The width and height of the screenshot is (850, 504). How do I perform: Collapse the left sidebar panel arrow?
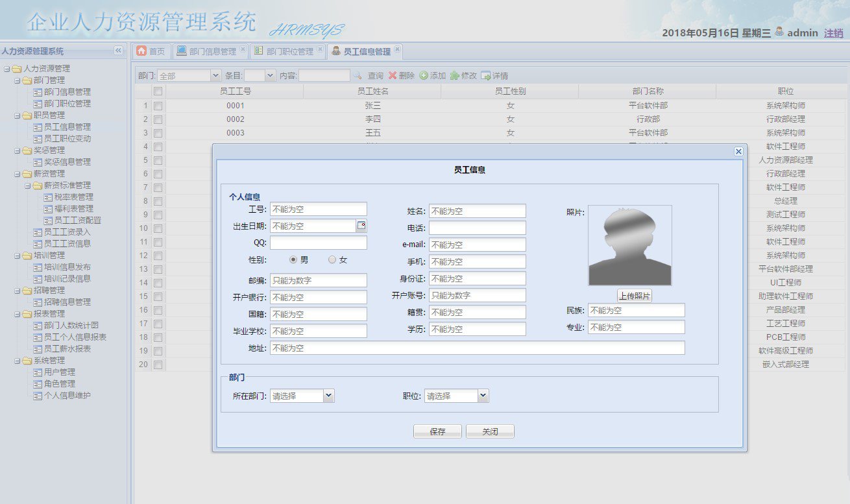[118, 51]
